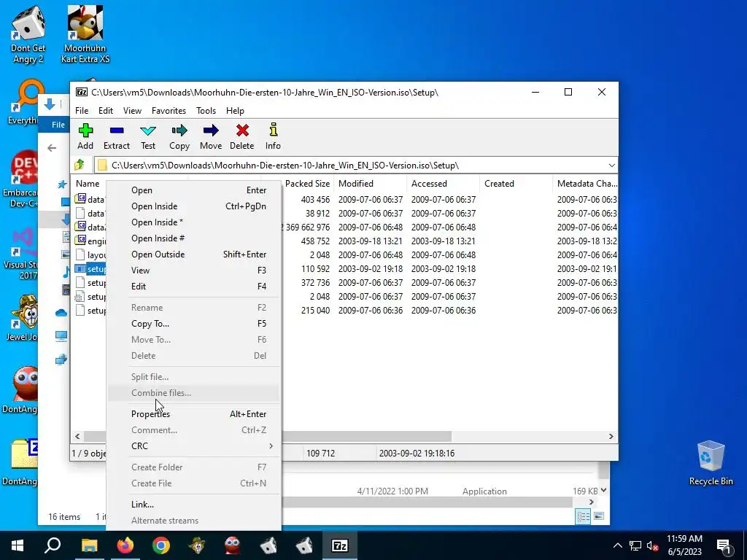Choose Open in the context menu
747x560 pixels.
(x=194, y=190)
